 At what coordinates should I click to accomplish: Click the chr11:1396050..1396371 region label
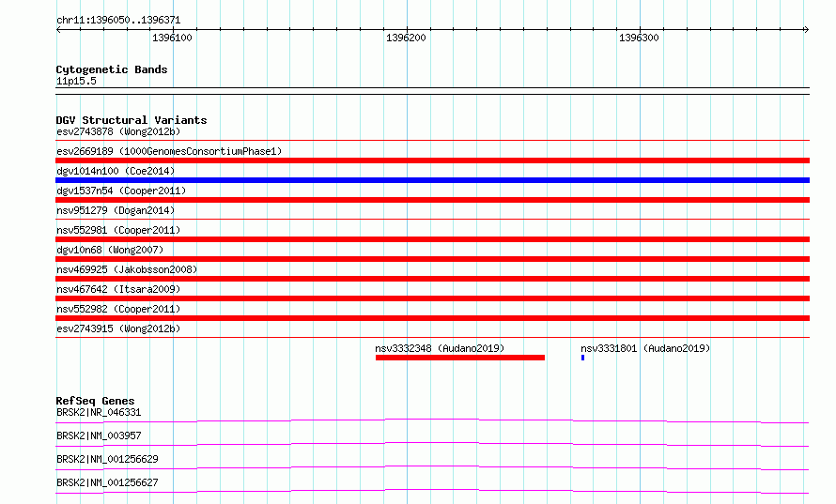118,20
